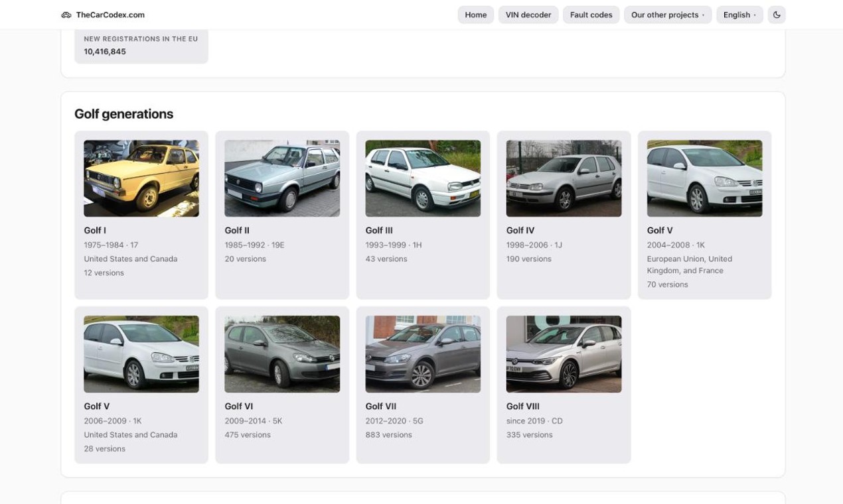Open the Fault codes page

point(591,15)
